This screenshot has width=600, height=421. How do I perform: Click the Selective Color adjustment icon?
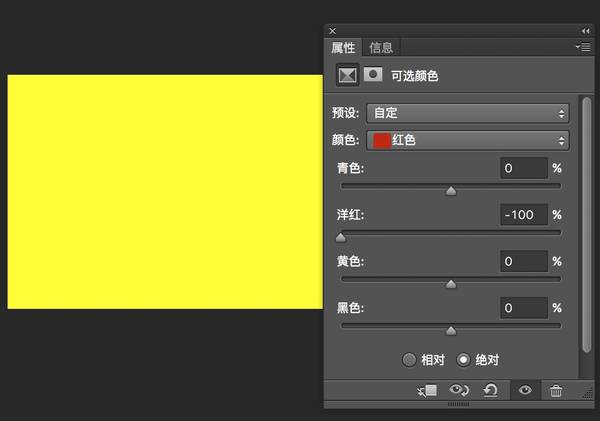tap(347, 75)
